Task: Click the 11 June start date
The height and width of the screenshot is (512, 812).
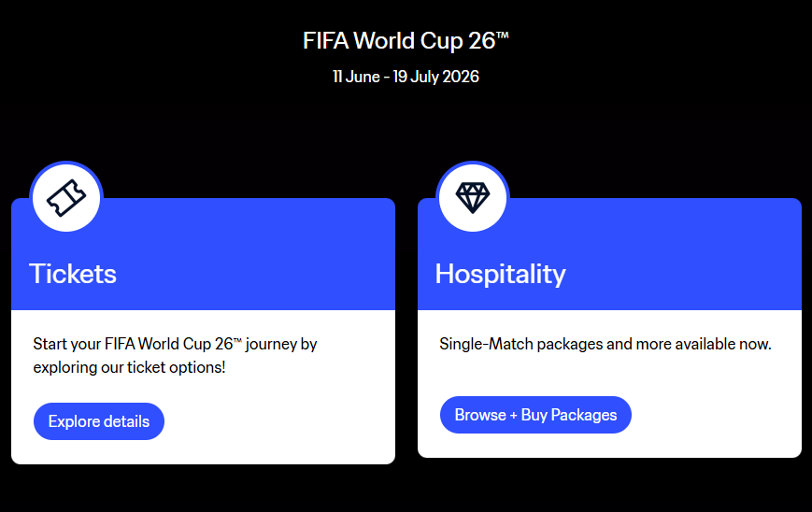Action: 355,77
